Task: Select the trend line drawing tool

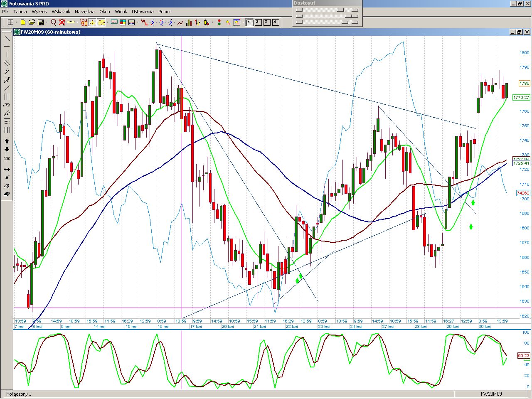Action: click(7, 38)
